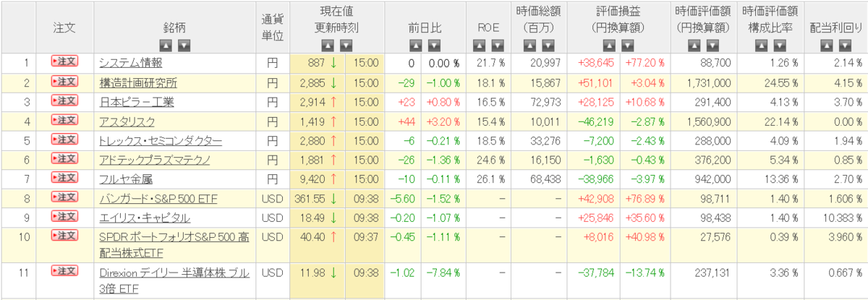Sort 時価総額 column descending
Image resolution: width=868 pixels, height=300 pixels.
coord(548,46)
